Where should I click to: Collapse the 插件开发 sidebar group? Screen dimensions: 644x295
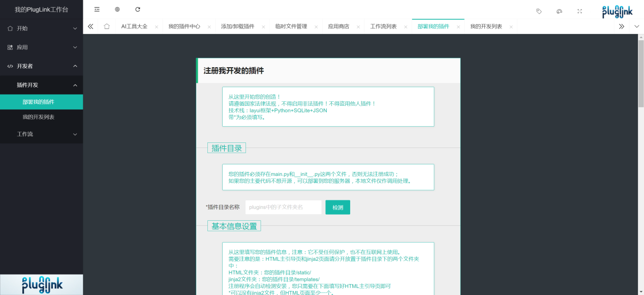tap(41, 85)
